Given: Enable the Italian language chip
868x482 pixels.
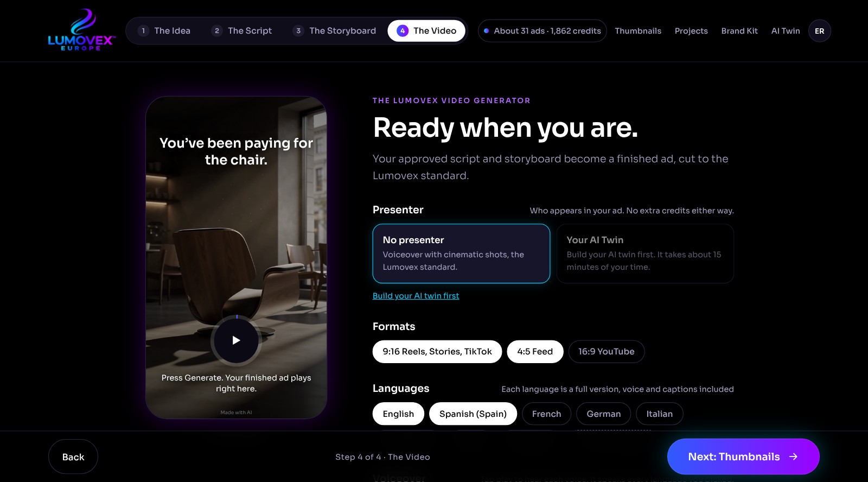Looking at the screenshot, I should 659,414.
